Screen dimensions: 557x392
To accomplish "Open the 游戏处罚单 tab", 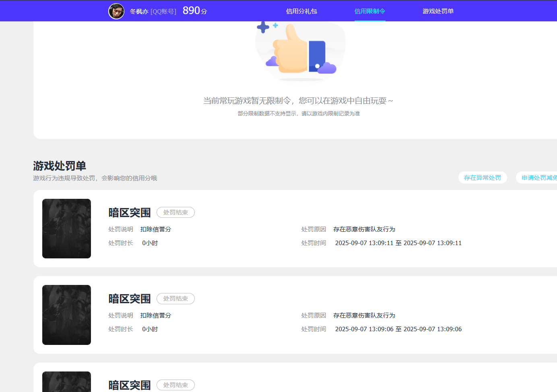I will (438, 11).
